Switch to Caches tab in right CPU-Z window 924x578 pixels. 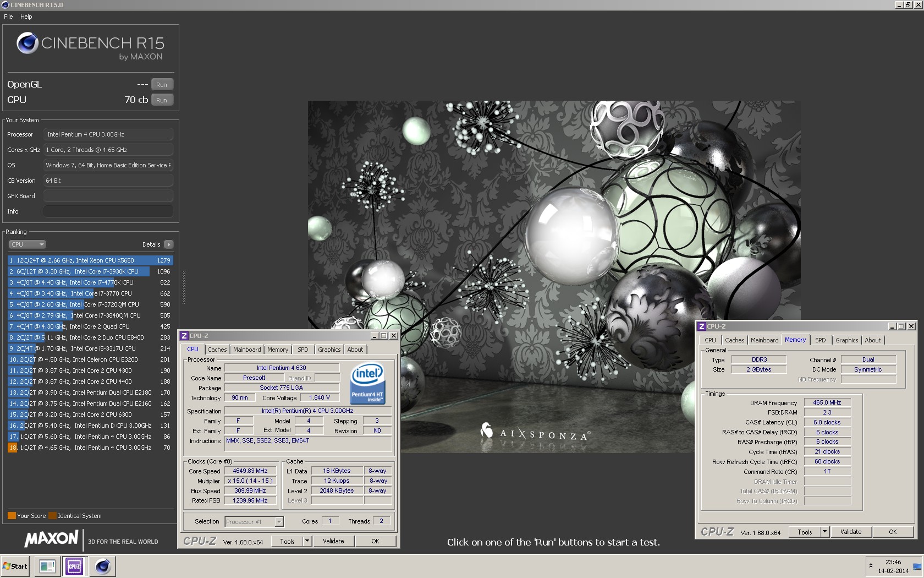pos(734,340)
